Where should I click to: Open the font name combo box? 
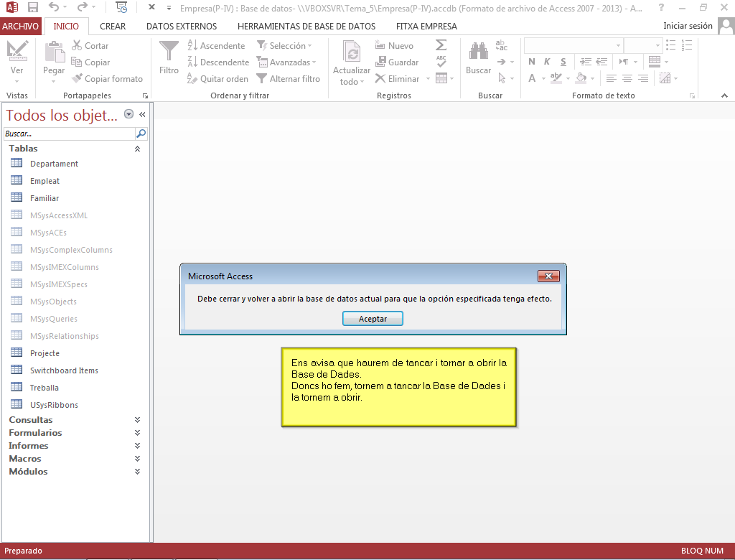pyautogui.click(x=574, y=45)
